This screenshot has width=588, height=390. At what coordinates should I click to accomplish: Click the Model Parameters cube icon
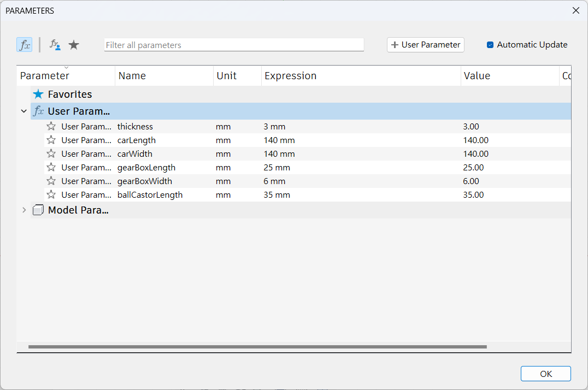pos(38,210)
